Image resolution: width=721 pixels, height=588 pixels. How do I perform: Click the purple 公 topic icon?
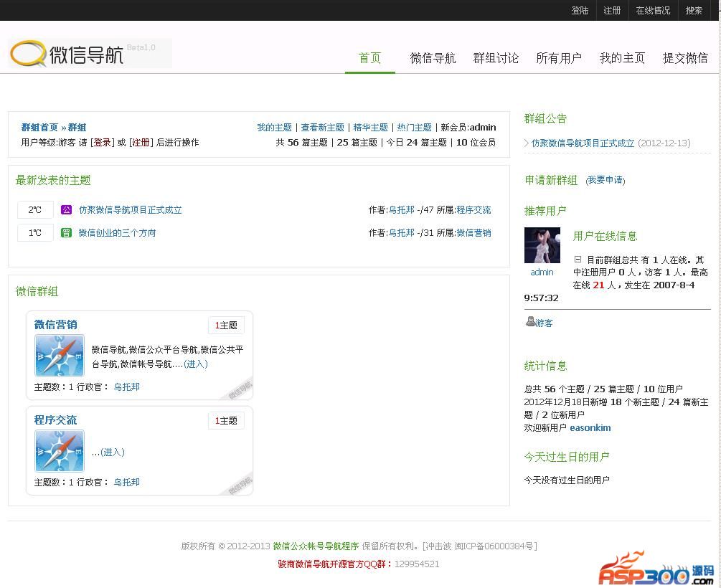pyautogui.click(x=66, y=210)
